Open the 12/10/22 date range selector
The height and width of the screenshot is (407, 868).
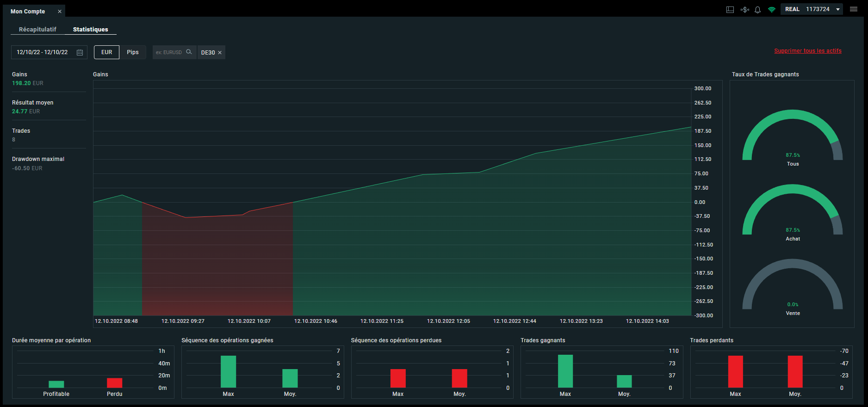click(x=49, y=52)
